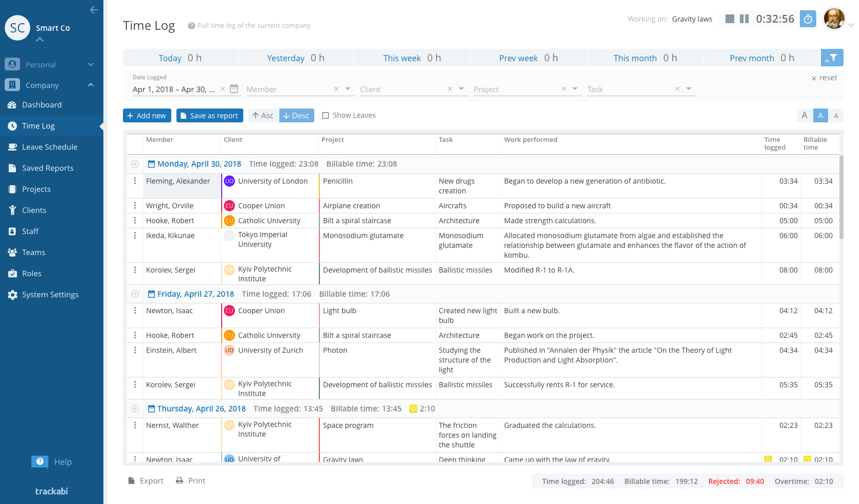The image size is (859, 504).
Task: Open row menu for Nernst, Walther
Action: click(135, 425)
